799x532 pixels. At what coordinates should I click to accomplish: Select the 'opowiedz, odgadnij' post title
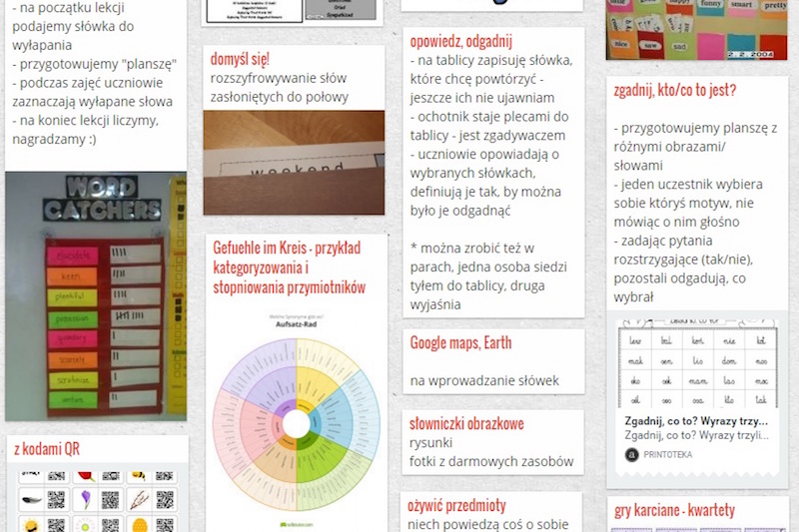461,41
